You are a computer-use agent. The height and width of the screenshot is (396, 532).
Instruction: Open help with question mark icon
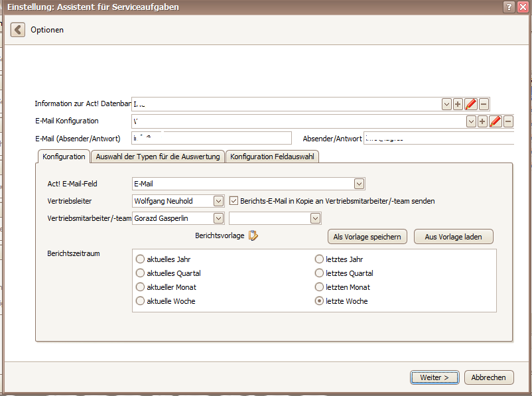coord(509,7)
